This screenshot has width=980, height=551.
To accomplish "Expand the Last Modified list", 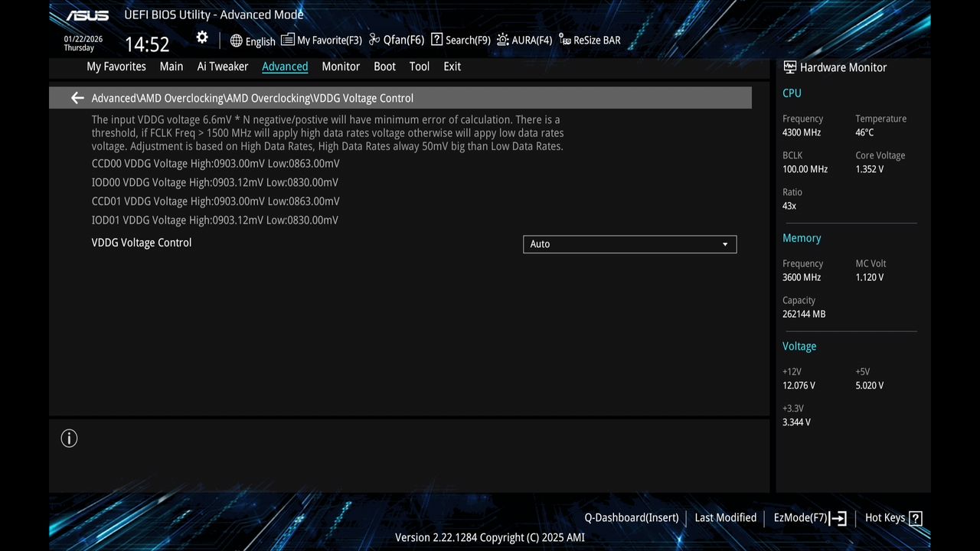I will pyautogui.click(x=725, y=517).
